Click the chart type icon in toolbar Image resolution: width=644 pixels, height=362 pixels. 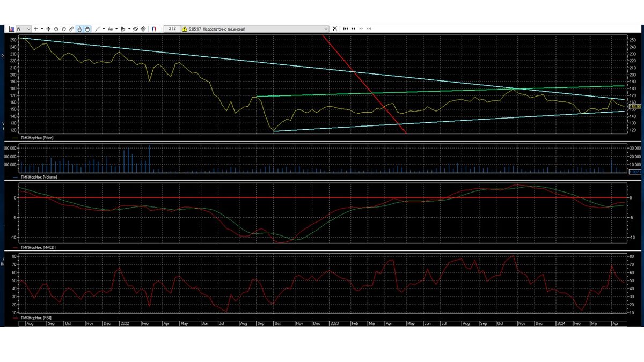tap(11, 29)
